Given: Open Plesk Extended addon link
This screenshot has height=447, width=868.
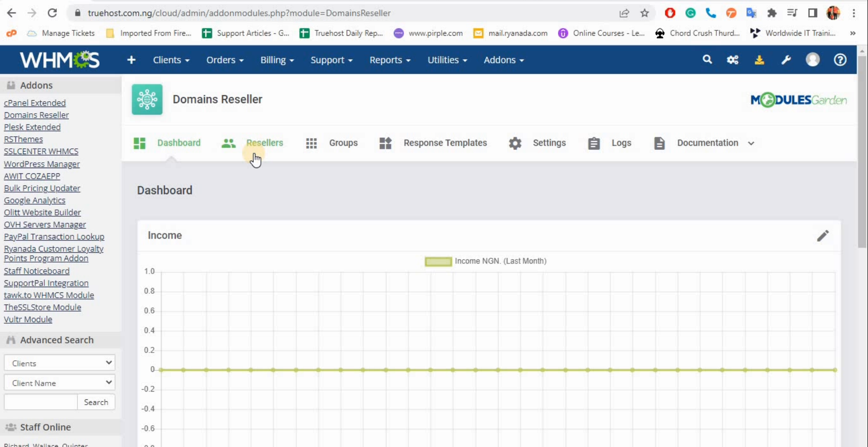Looking at the screenshot, I should (32, 127).
